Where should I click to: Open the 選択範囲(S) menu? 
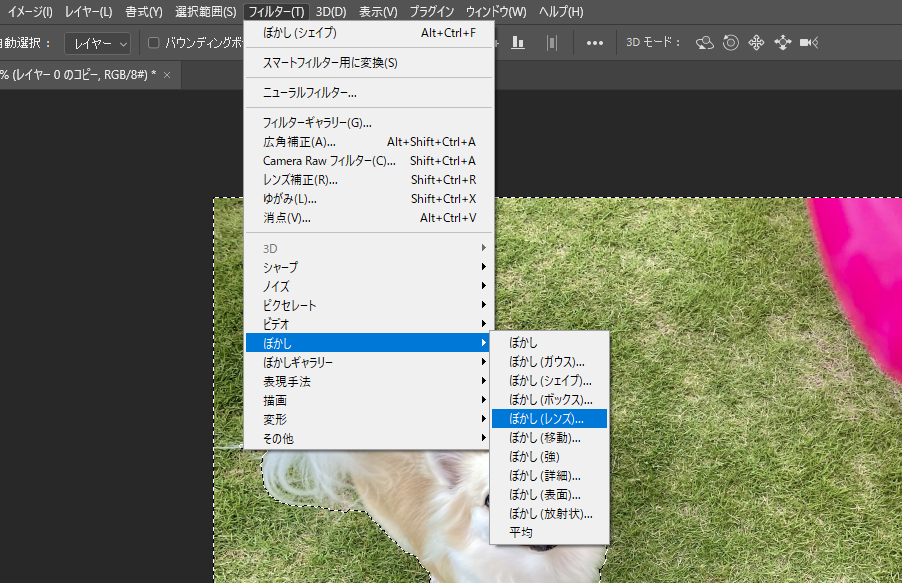coord(205,12)
